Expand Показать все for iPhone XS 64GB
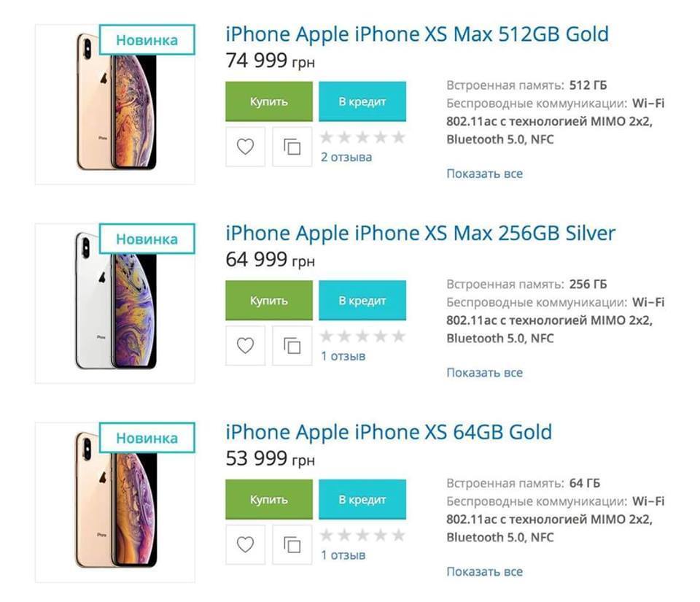This screenshot has height=602, width=700. tap(484, 571)
